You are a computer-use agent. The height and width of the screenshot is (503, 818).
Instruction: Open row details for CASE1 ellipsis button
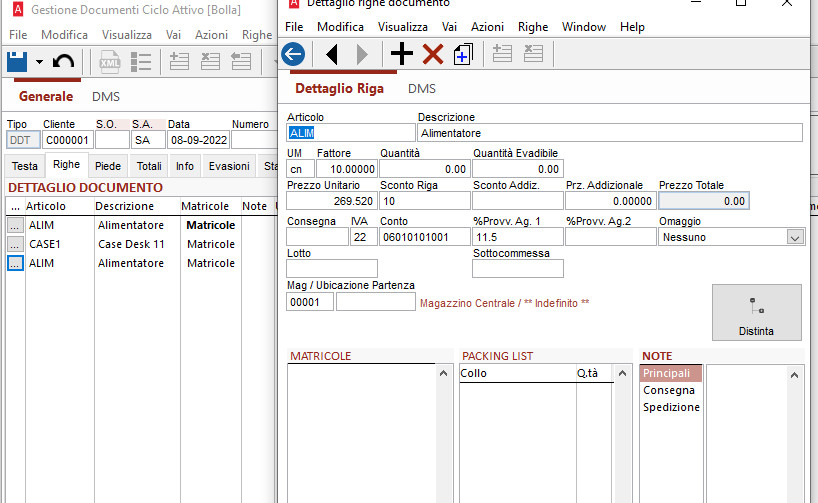tap(15, 244)
